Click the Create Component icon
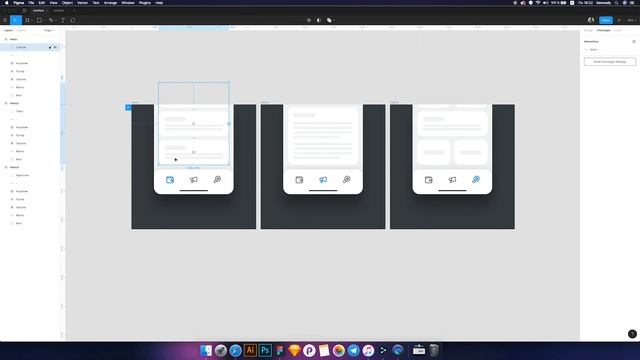This screenshot has height=360, width=640. pyautogui.click(x=309, y=20)
